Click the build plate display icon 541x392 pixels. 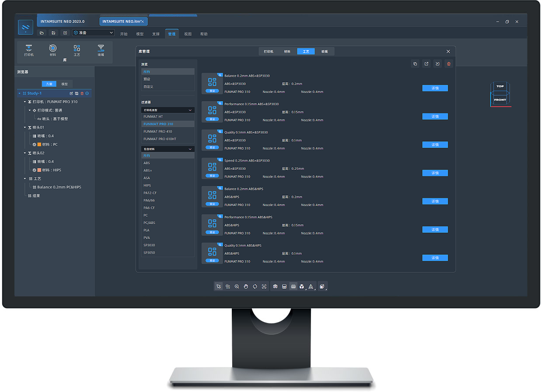[x=293, y=287]
